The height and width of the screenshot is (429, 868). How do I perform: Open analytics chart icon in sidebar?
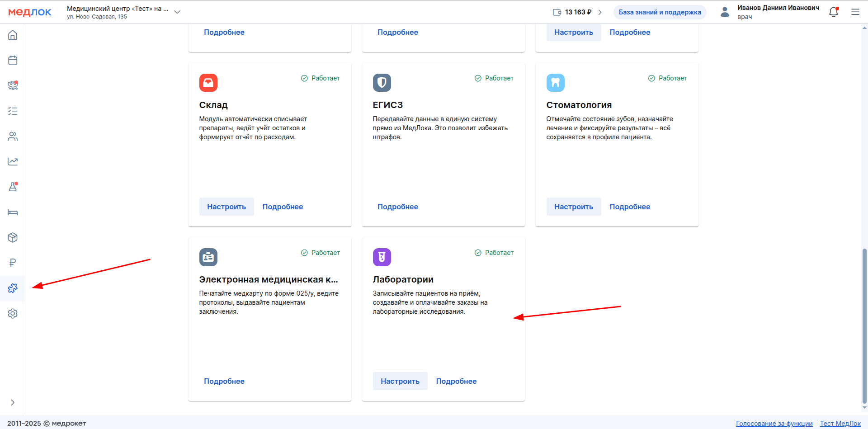tap(13, 162)
